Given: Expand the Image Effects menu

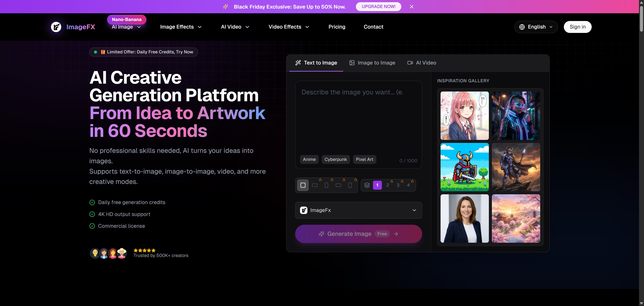Looking at the screenshot, I should (x=181, y=27).
